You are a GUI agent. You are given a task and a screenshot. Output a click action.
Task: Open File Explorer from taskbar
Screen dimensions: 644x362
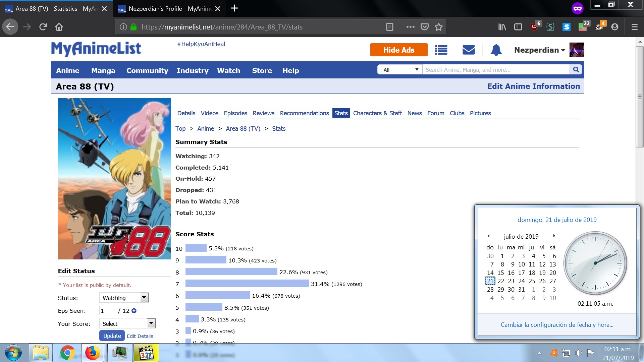pos(41,353)
